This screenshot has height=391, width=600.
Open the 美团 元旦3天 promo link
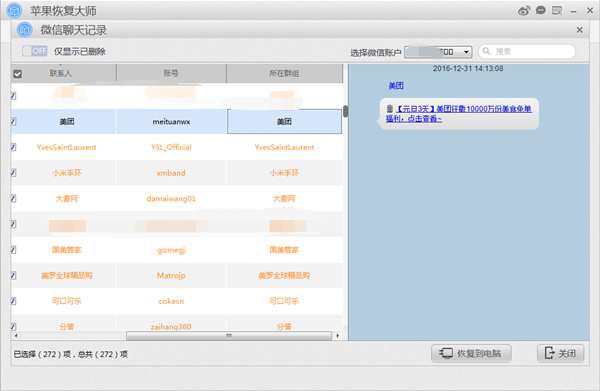click(x=458, y=114)
